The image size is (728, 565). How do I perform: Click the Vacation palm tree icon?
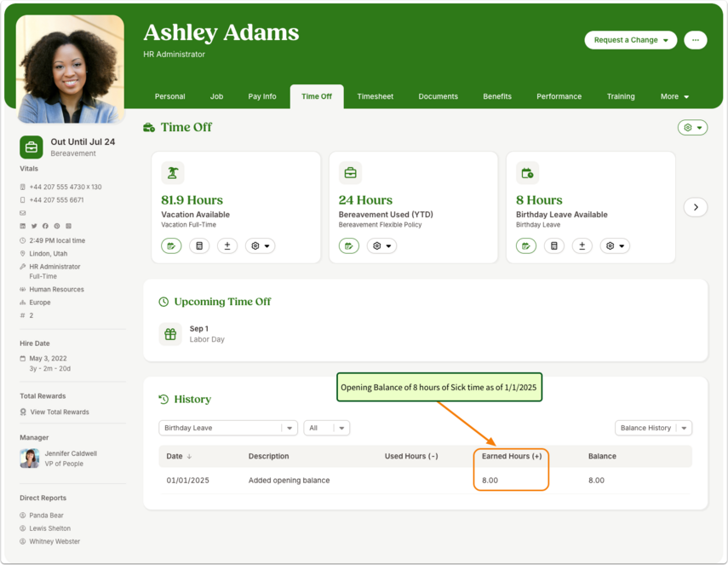point(173,173)
